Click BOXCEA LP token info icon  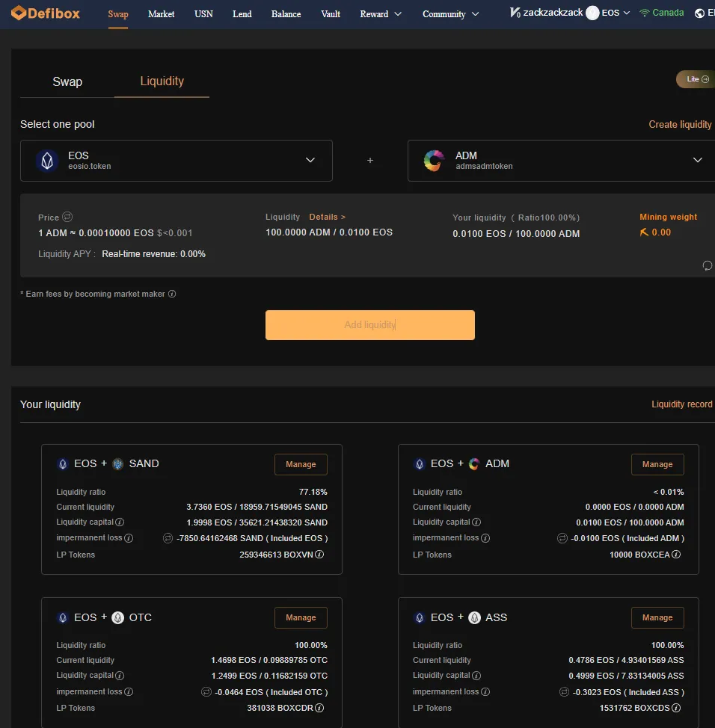(x=676, y=555)
